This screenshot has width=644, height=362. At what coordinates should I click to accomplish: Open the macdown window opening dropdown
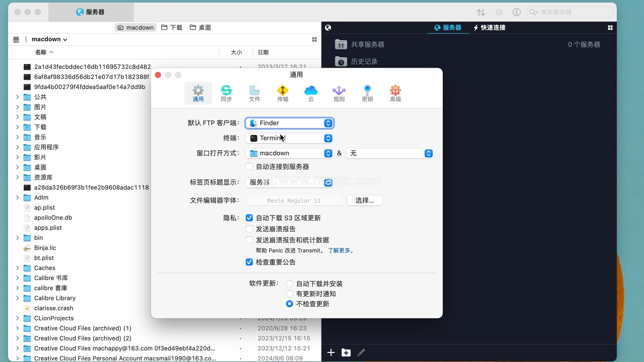(289, 153)
